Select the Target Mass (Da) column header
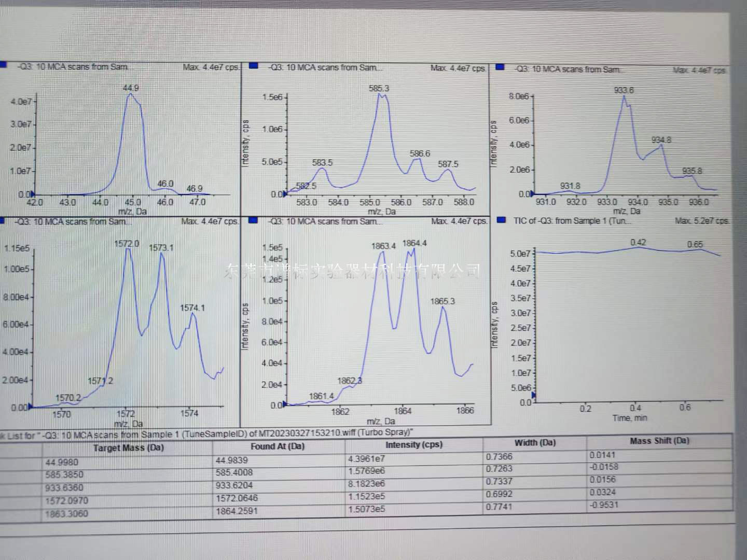Screen dimensions: 747x560 (128, 448)
